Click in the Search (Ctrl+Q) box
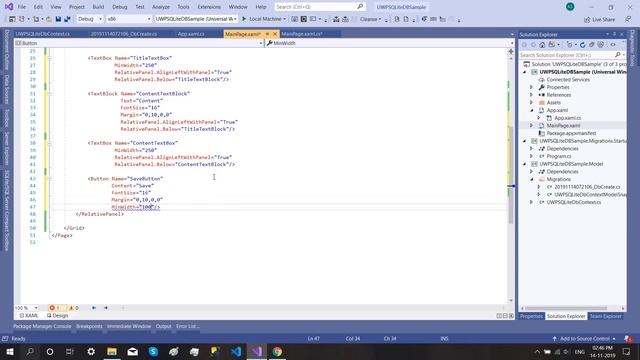This screenshot has width=640, height=360. pyautogui.click(x=320, y=7)
